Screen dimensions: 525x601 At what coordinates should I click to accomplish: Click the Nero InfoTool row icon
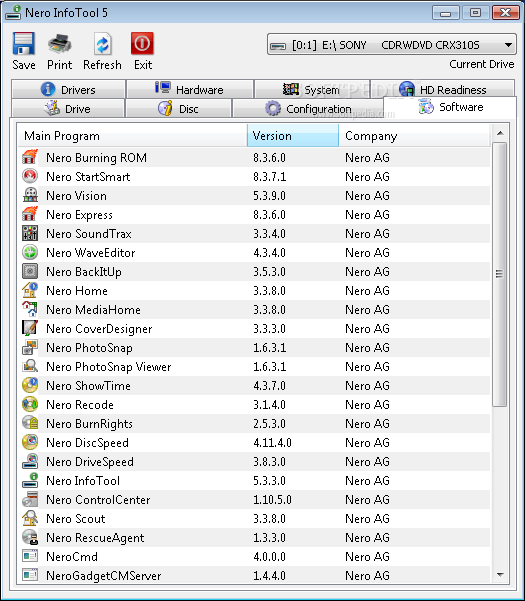click(30, 481)
